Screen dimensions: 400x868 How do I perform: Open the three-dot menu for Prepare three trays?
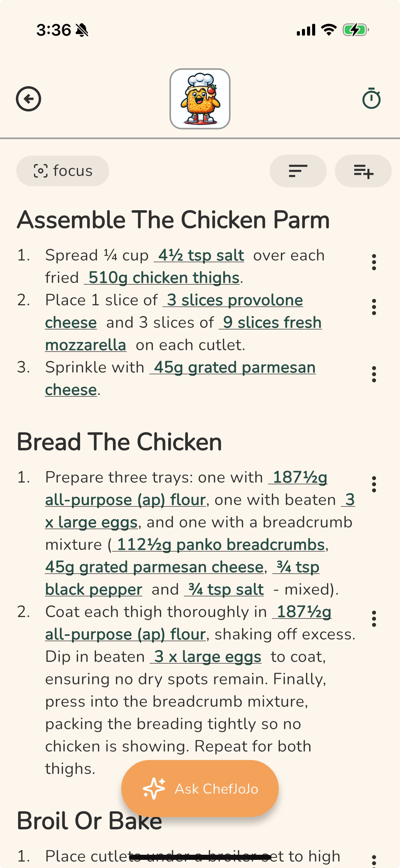coord(374,484)
